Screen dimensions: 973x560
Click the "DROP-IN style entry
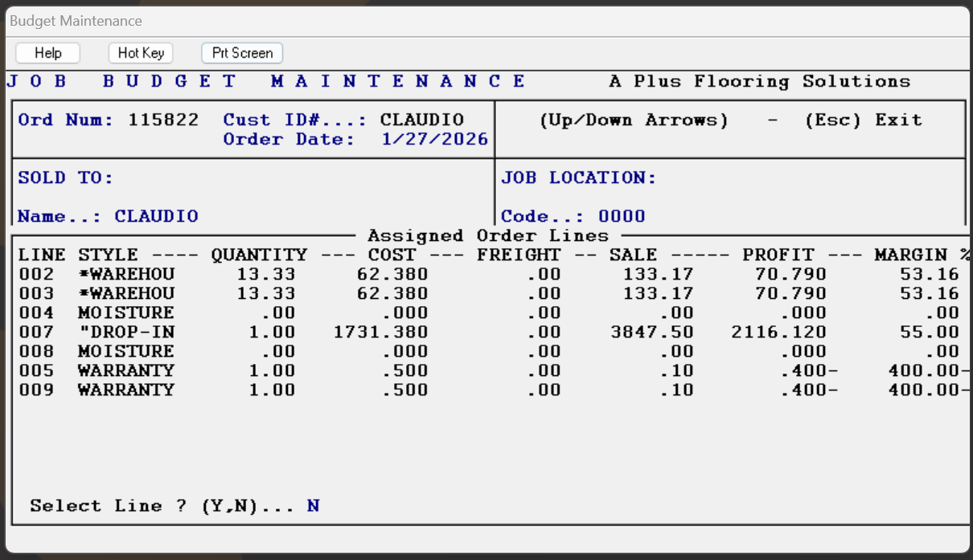pos(126,332)
